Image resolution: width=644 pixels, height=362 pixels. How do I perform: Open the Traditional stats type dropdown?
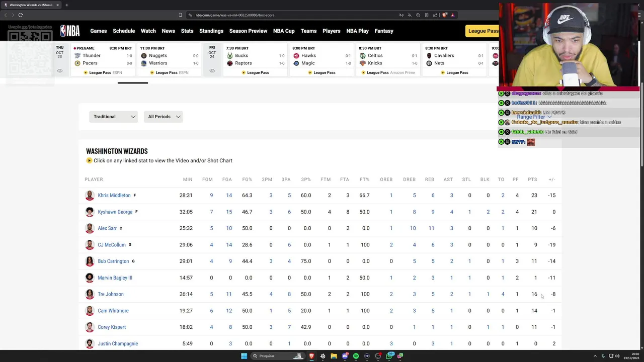click(x=114, y=117)
